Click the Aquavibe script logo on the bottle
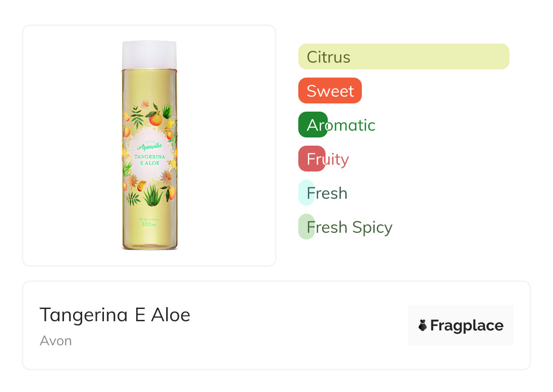 click(x=149, y=146)
